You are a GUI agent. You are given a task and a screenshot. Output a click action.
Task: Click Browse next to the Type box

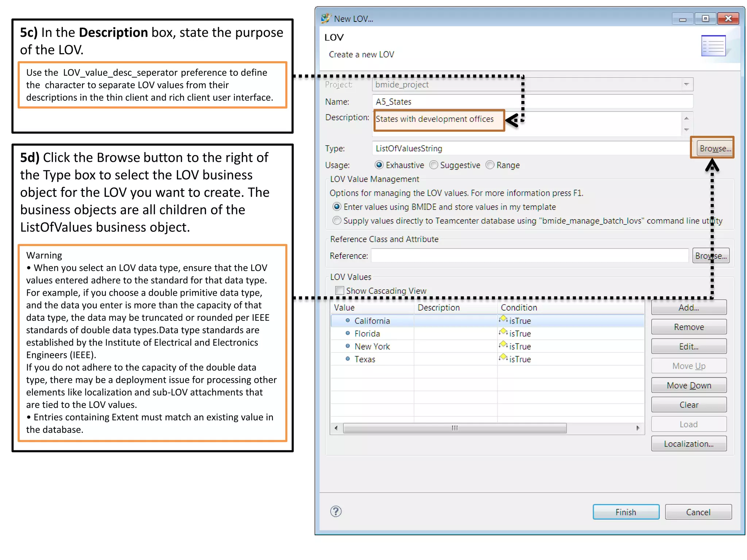click(715, 148)
